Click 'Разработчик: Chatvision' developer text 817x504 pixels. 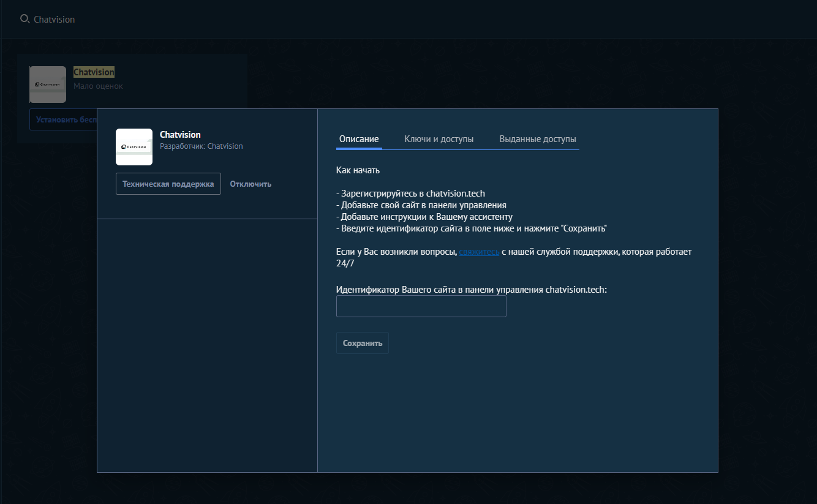click(x=201, y=146)
